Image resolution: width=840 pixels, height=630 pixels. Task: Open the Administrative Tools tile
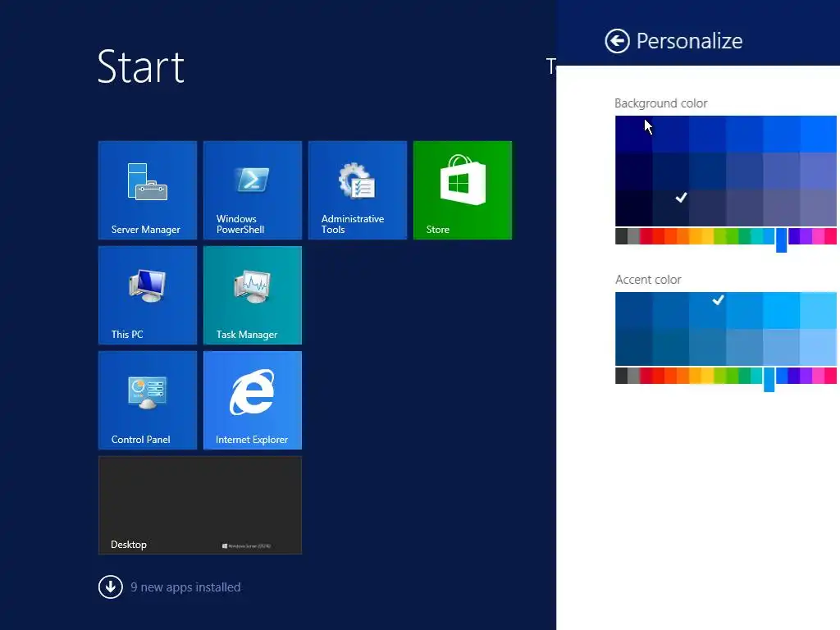pyautogui.click(x=358, y=190)
